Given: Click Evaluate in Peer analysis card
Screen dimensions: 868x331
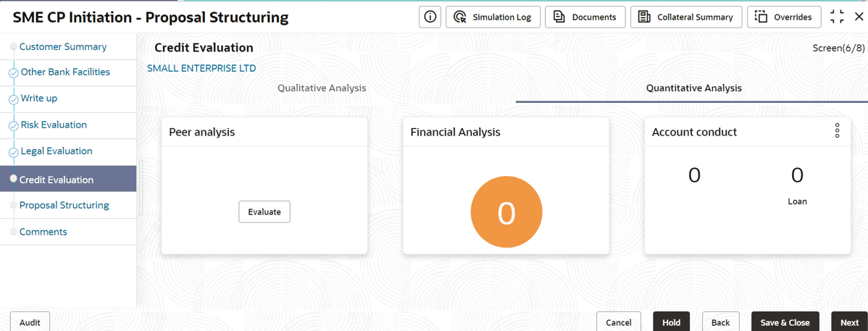Looking at the screenshot, I should pyautogui.click(x=264, y=211).
